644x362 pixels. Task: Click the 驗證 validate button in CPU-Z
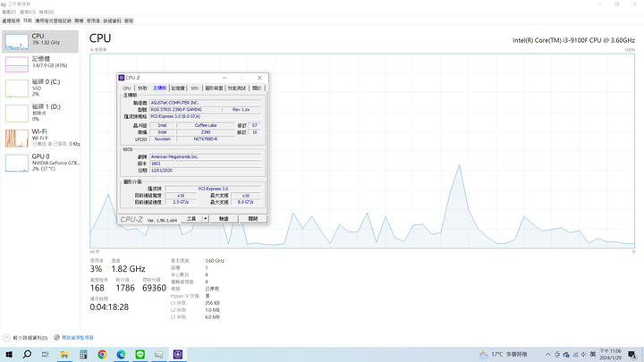(x=224, y=219)
